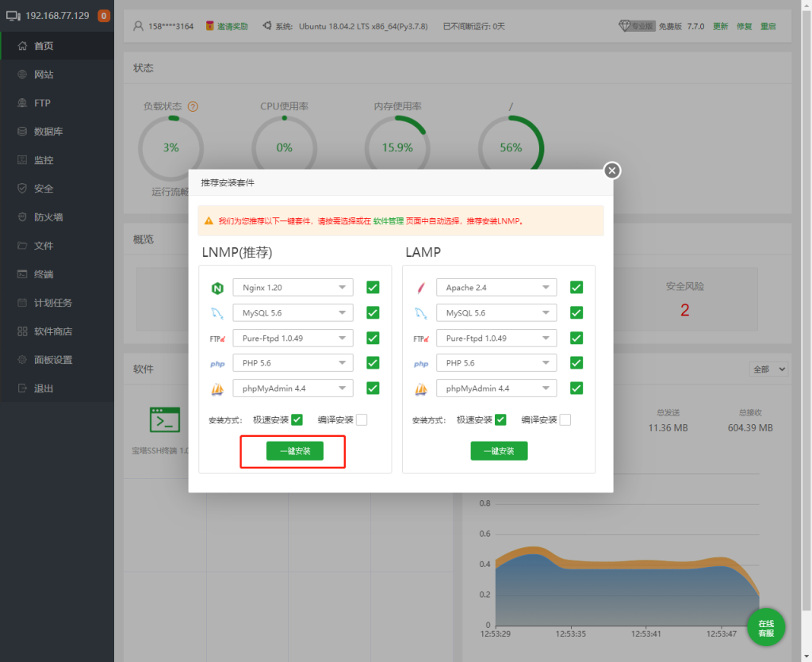
Task: Uncheck the Nginx 1.20 checkbox
Action: point(373,287)
